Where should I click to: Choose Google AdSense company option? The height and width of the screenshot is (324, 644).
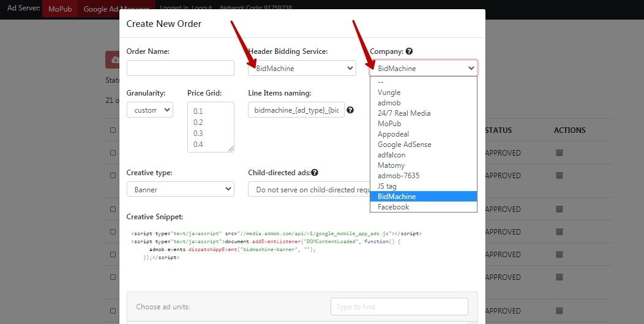click(424, 145)
